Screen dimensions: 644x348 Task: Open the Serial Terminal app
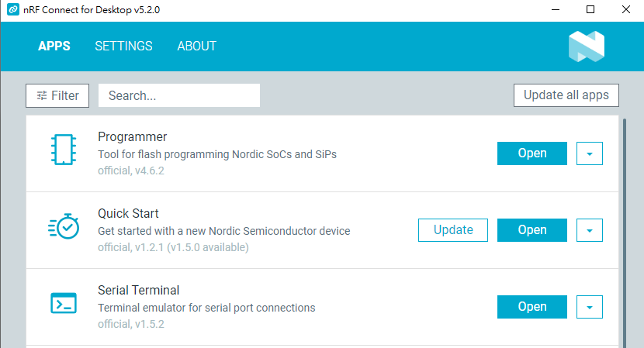tap(531, 307)
